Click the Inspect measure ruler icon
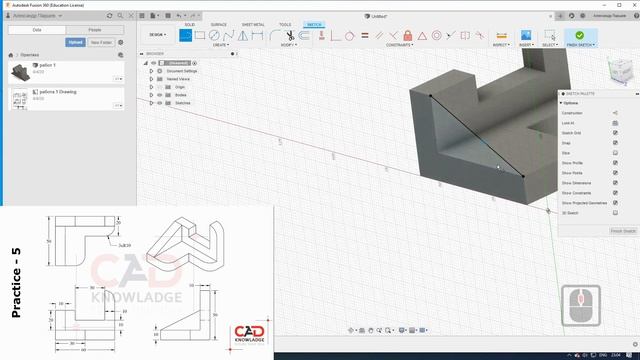Image resolution: width=640 pixels, height=360 pixels. click(501, 36)
